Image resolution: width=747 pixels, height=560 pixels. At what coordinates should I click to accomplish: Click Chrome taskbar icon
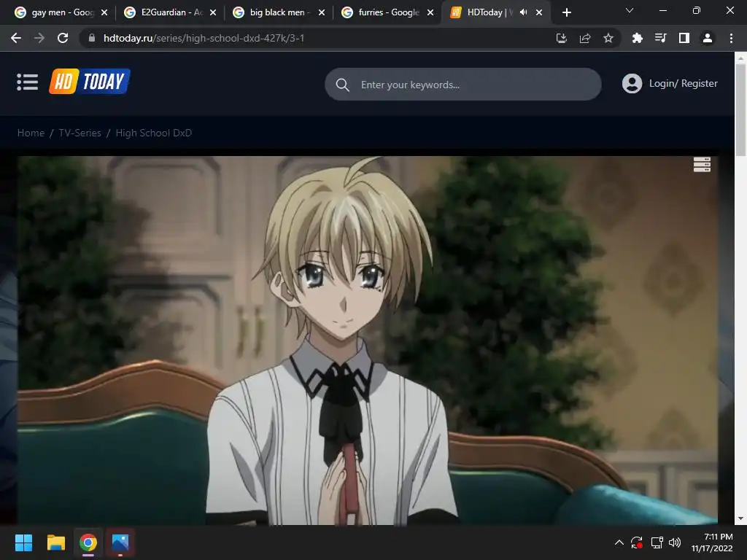(x=88, y=542)
